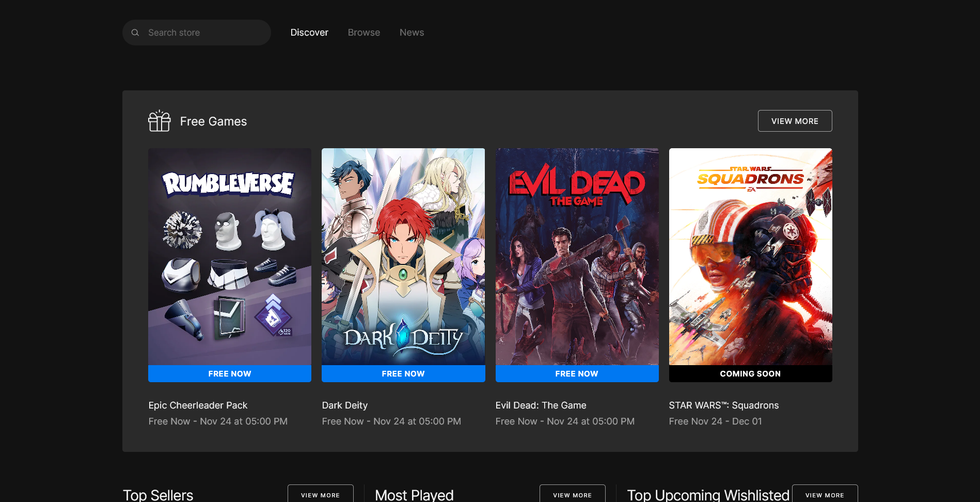Select the Evil Dead game cover
The width and height of the screenshot is (980, 502).
576,257
